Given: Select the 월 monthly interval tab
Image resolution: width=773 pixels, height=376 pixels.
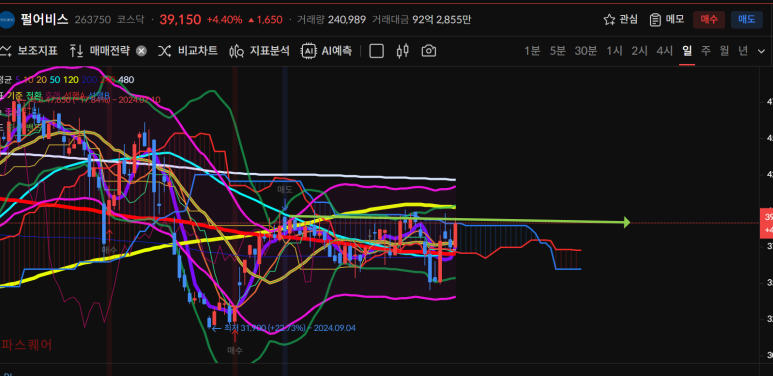Looking at the screenshot, I should click(x=724, y=51).
